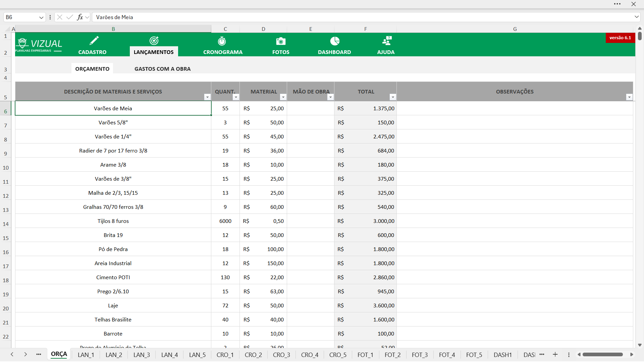Click the FOTOS camera icon
Screen dimensions: 644x362
[x=281, y=41]
